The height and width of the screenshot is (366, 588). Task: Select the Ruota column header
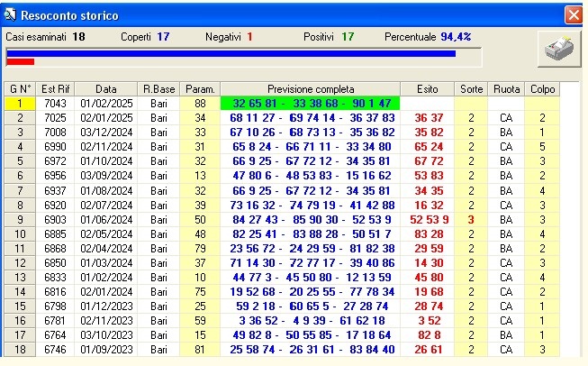click(507, 89)
